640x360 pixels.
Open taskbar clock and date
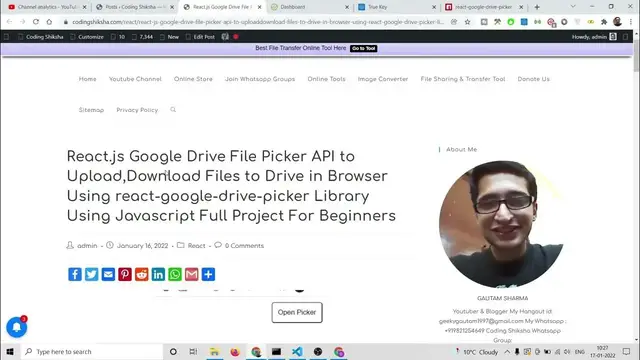point(602,351)
